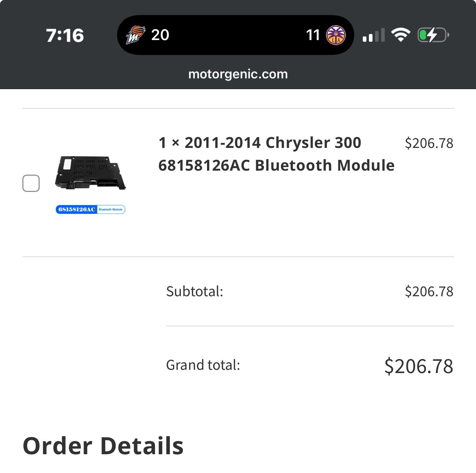Tap the item price $206.78 beside title
The height and width of the screenshot is (473, 476).
(x=429, y=143)
